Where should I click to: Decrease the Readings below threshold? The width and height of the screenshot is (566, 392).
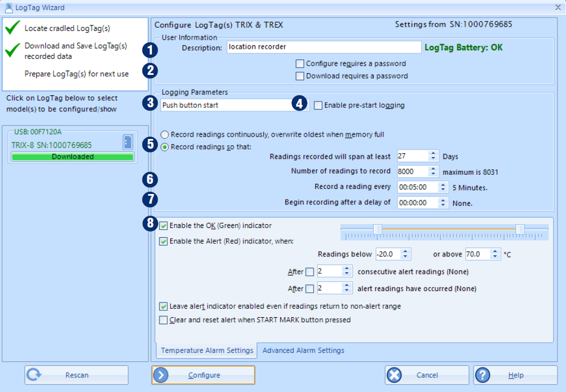click(x=406, y=256)
